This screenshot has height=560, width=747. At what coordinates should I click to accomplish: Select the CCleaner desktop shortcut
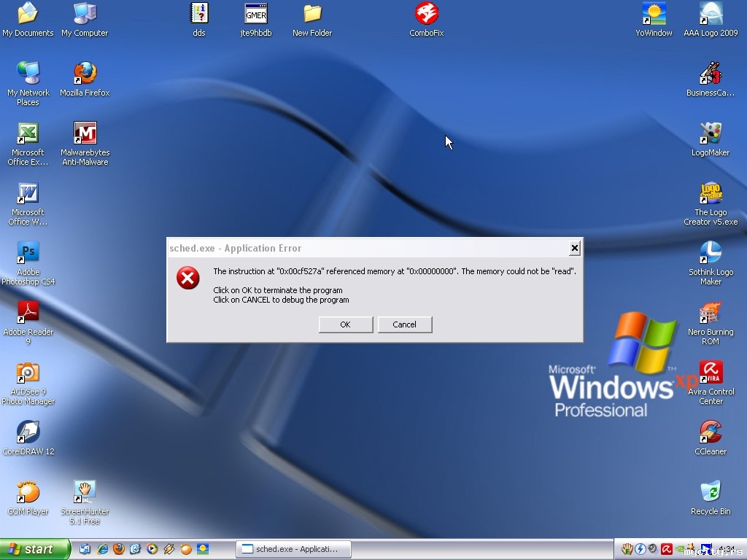coord(711,438)
